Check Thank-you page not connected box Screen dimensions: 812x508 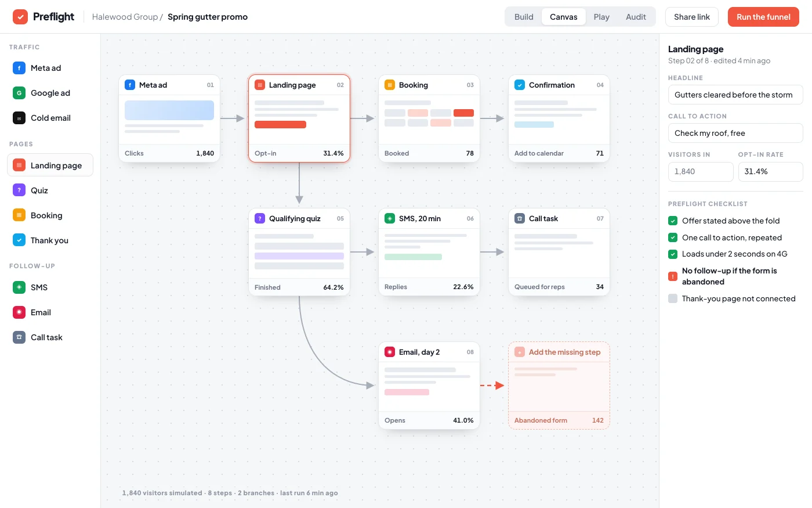[673, 298]
